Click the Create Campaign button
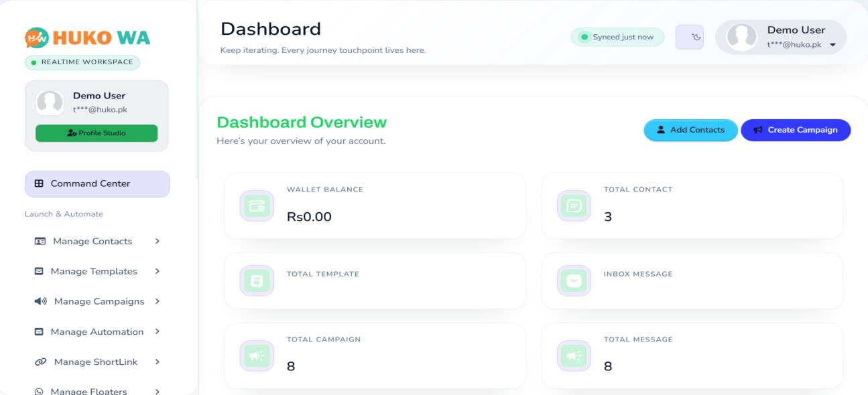868x395 pixels. point(796,130)
